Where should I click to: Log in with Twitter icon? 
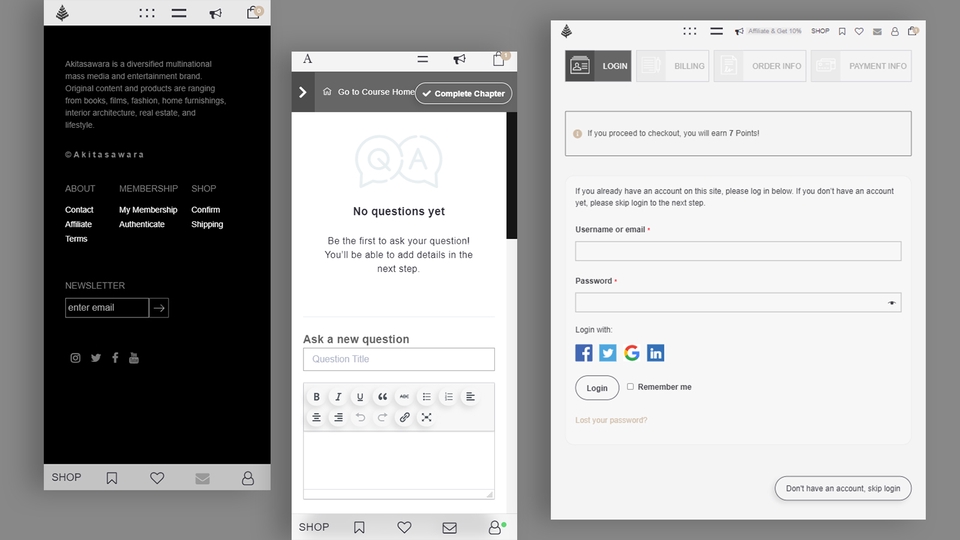(607, 353)
